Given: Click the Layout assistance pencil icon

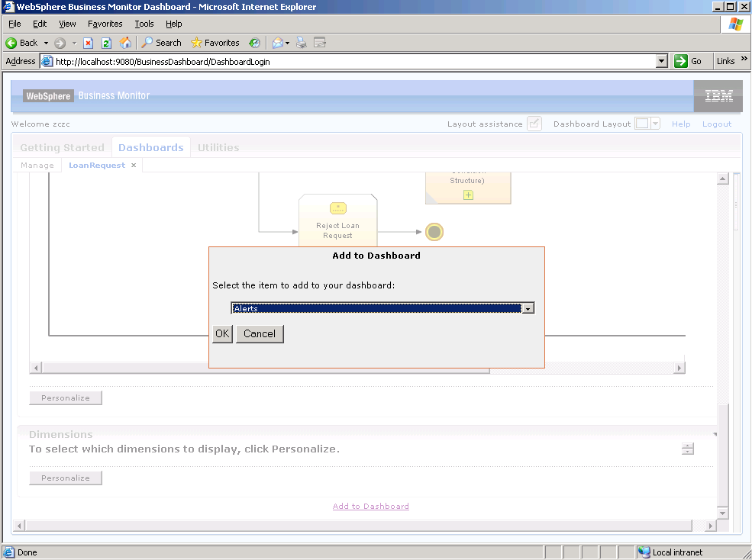Looking at the screenshot, I should coord(534,124).
